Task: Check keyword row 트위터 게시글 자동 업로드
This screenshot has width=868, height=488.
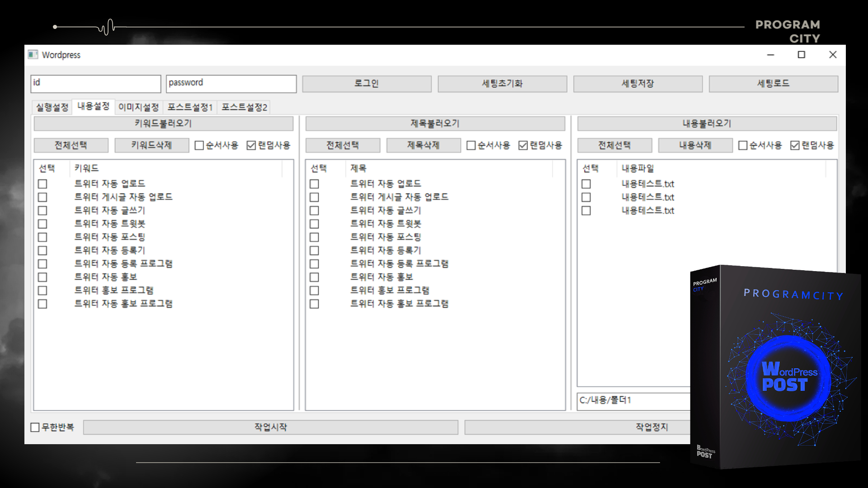Action: [x=42, y=197]
